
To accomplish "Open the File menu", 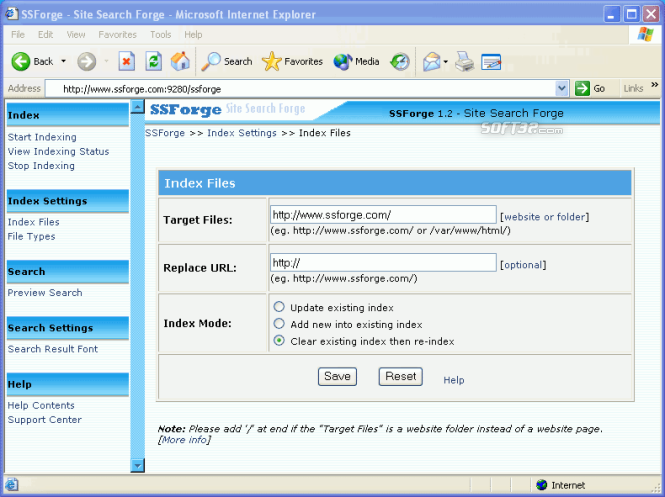I will click(x=18, y=34).
